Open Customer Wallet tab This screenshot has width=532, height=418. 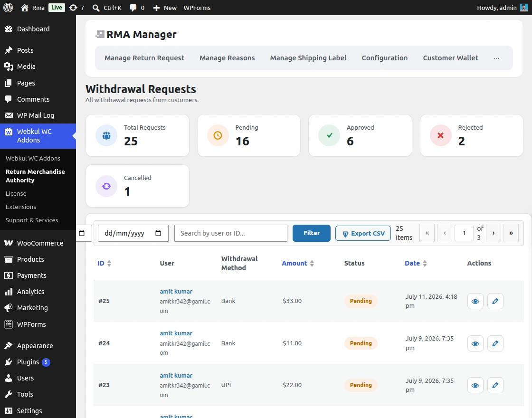coord(450,58)
